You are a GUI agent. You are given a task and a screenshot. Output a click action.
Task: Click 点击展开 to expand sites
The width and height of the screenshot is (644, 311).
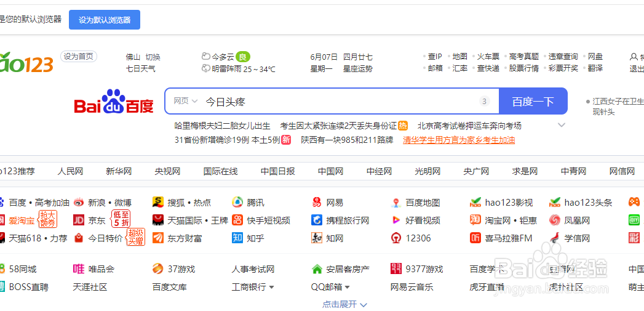coord(344,304)
